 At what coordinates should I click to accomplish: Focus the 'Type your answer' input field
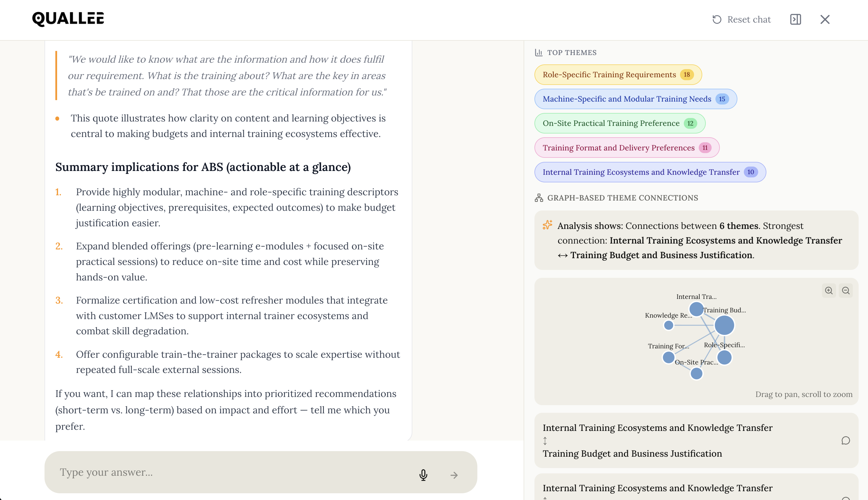click(x=234, y=472)
